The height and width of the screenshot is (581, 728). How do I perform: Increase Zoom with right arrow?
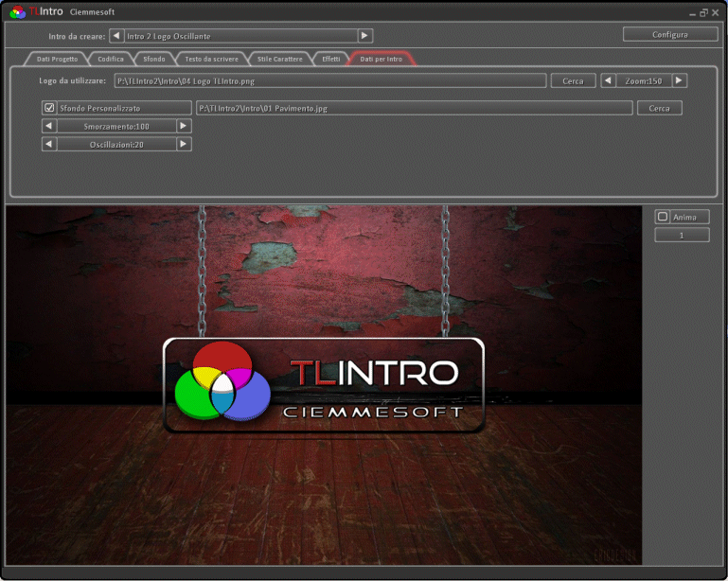tap(680, 80)
